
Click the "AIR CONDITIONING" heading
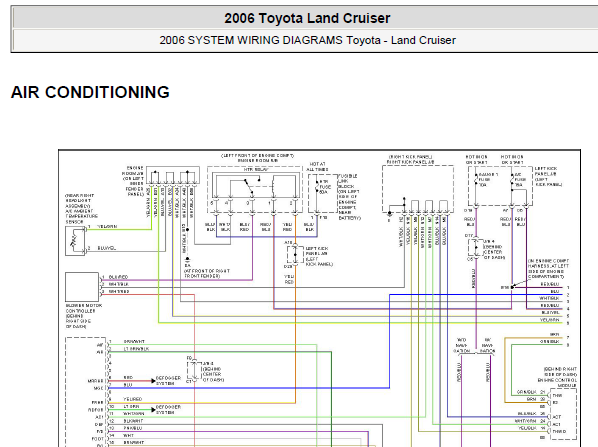point(90,92)
